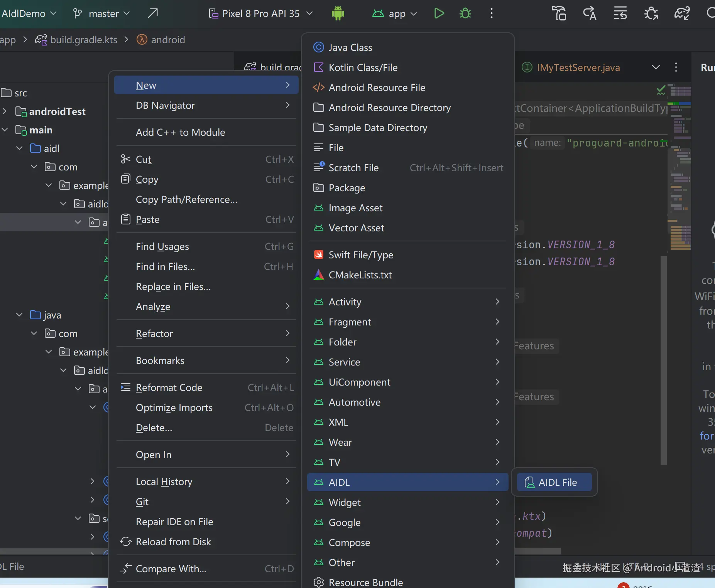
Task: Create a new Scratch File
Action: click(408, 168)
